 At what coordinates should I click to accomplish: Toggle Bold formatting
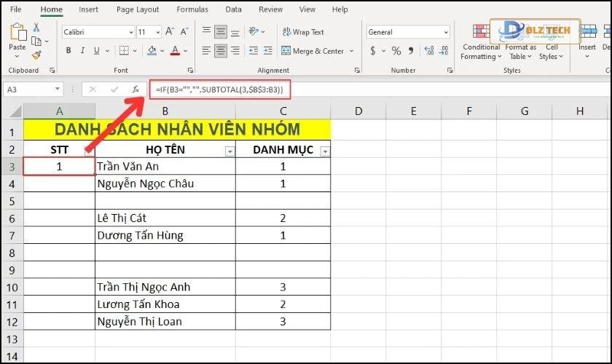pyautogui.click(x=68, y=51)
